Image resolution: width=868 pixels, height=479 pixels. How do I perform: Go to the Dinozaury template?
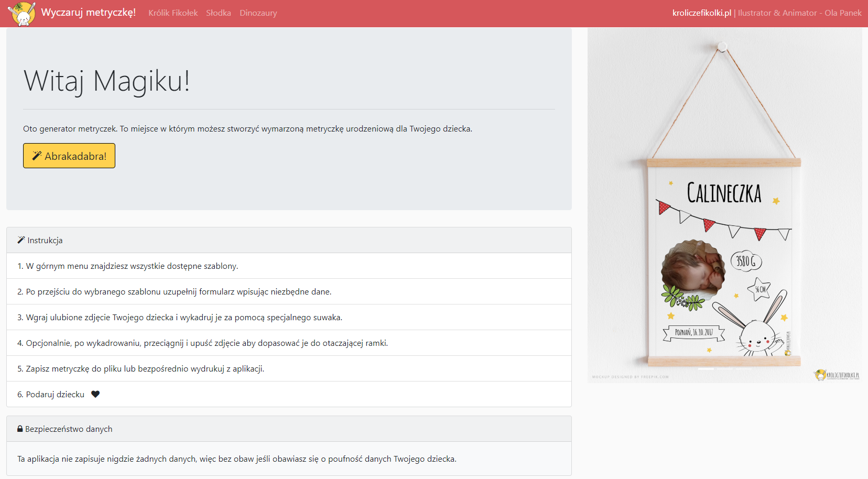click(258, 13)
